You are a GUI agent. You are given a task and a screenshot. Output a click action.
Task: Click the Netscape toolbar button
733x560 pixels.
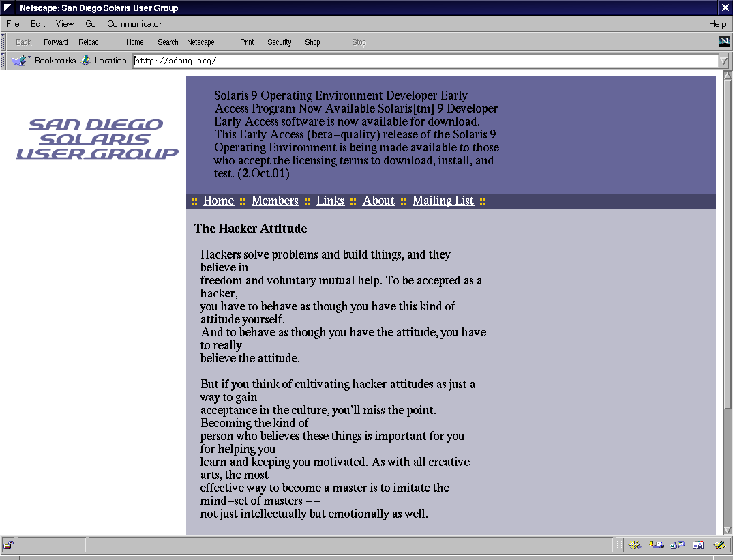[200, 42]
